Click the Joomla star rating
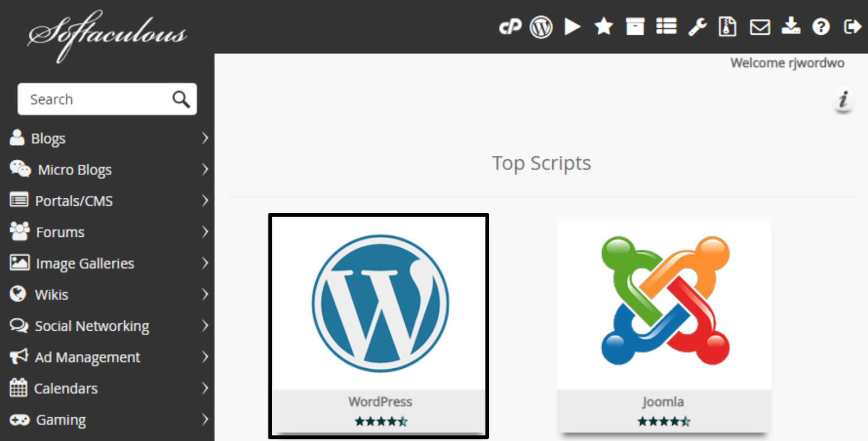This screenshot has height=441, width=868. point(663,421)
